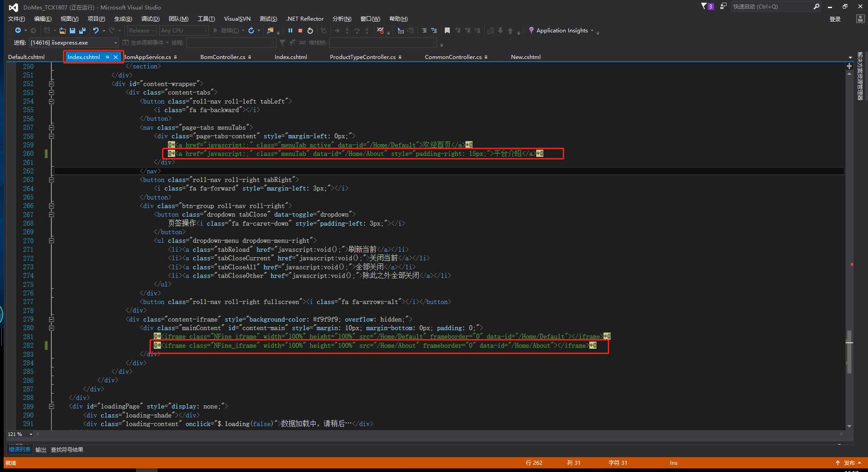Open the Application Insights dropdown arrow

592,30
